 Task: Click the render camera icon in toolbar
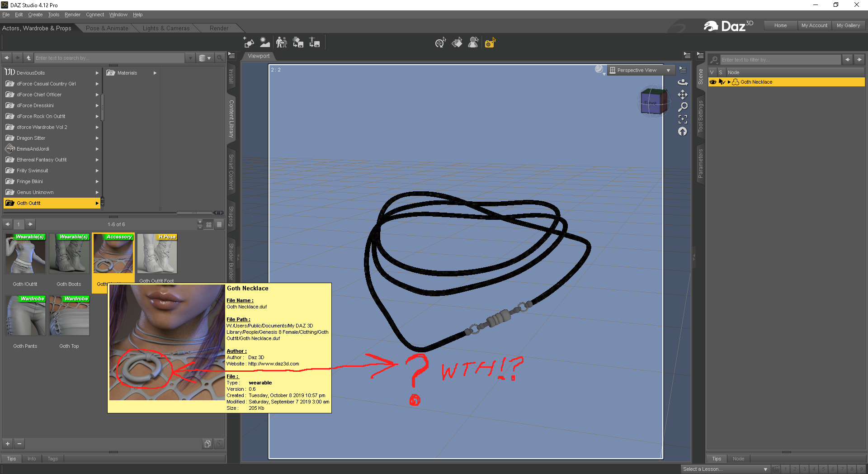coord(490,43)
